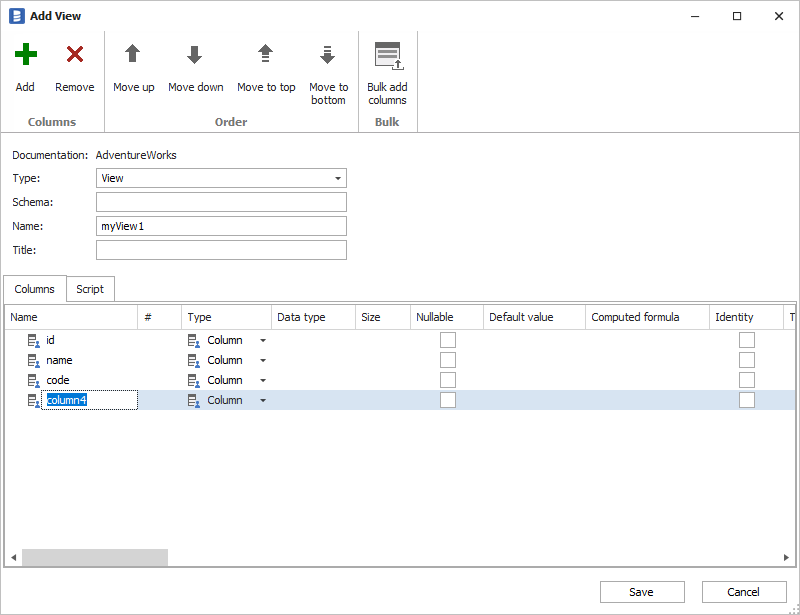Enable Identity checkbox for name column
800x615 pixels.
(747, 360)
